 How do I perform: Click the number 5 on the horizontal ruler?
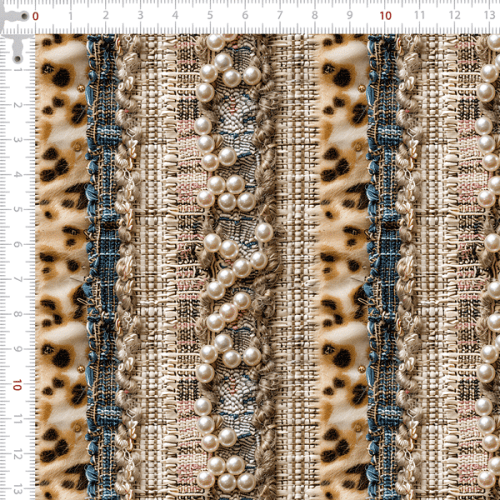[210, 15]
